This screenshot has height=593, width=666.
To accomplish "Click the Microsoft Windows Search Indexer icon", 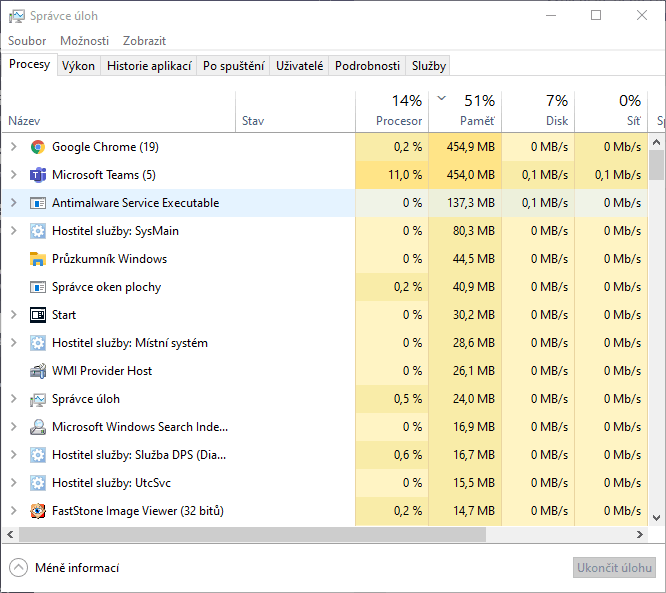I will [x=38, y=427].
